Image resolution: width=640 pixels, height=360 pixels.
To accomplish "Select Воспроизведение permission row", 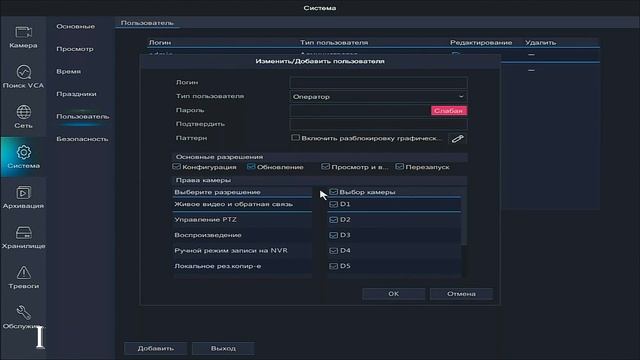I will point(242,235).
